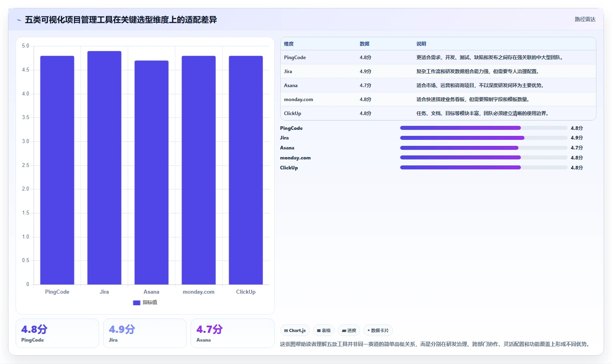Click the Jira progress bar
This screenshot has width=612, height=364.
[484, 138]
